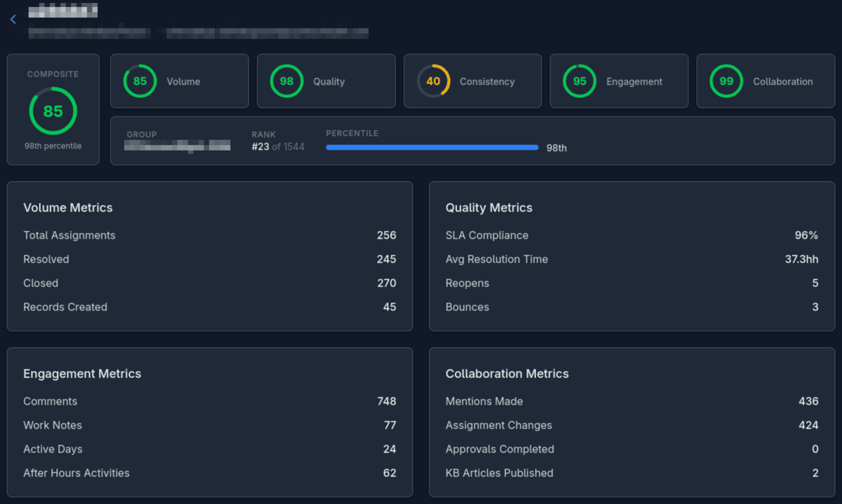
Task: Click the Comments count 748
Action: click(x=386, y=401)
